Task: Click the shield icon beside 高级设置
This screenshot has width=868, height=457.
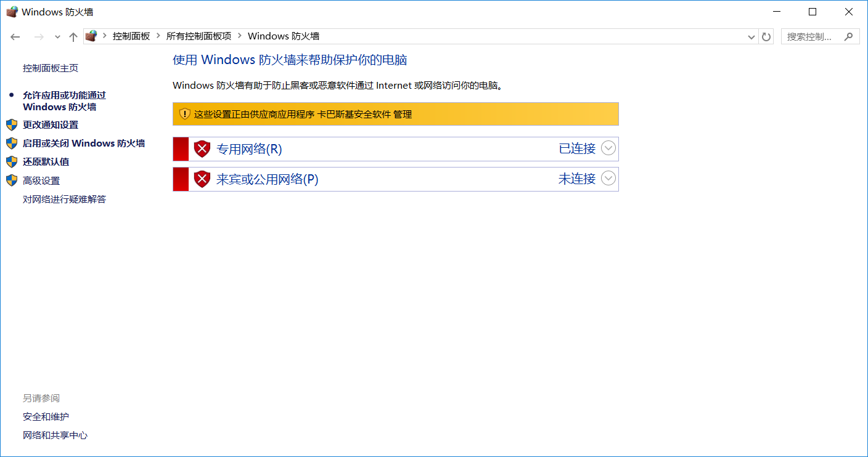Action: 12,180
